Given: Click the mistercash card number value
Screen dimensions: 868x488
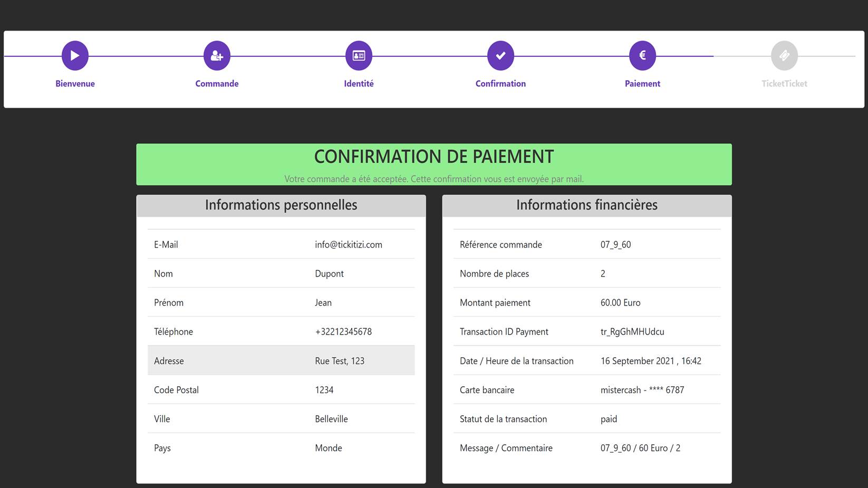Looking at the screenshot, I should click(642, 390).
